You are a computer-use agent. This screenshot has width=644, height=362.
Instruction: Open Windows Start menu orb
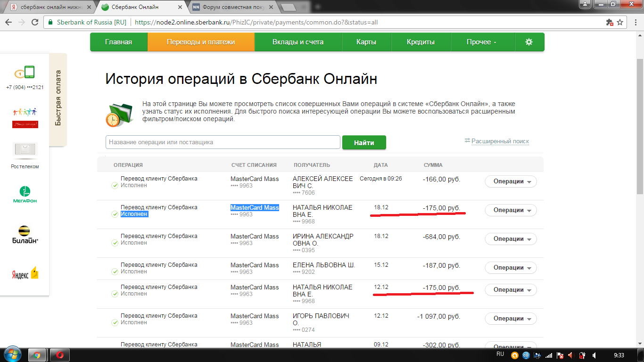pyautogui.click(x=12, y=354)
